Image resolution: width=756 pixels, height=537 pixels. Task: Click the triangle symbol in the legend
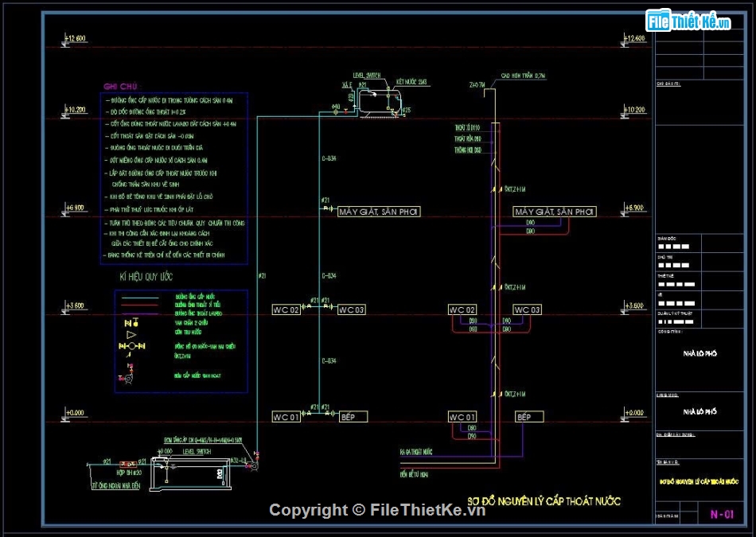point(132,335)
